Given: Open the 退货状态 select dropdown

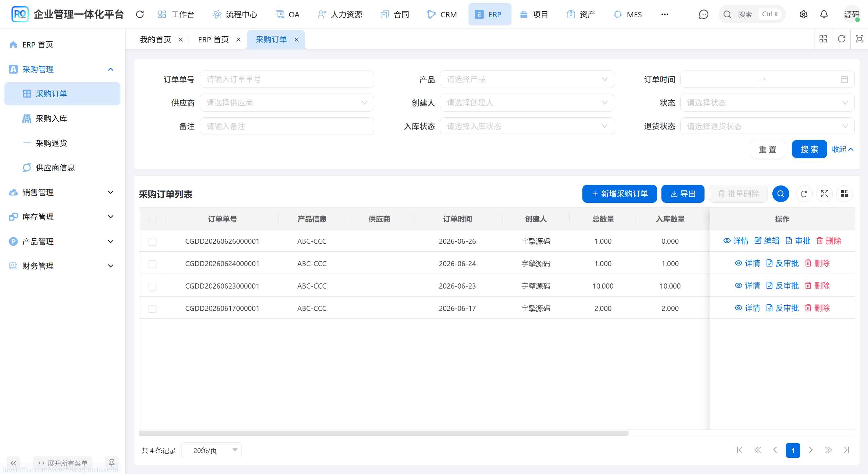Looking at the screenshot, I should (767, 126).
